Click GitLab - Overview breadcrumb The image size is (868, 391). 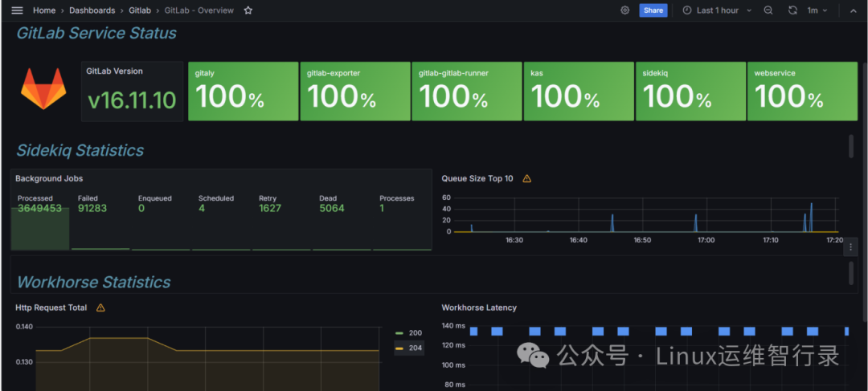pos(199,10)
